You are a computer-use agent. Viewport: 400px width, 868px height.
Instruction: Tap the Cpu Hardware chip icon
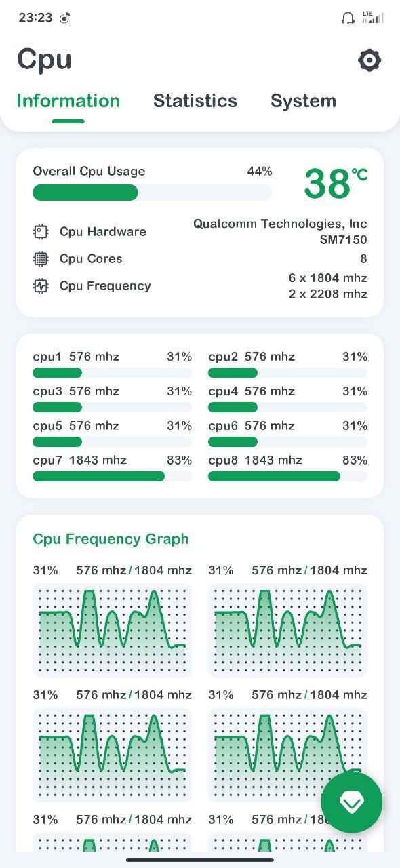click(41, 232)
